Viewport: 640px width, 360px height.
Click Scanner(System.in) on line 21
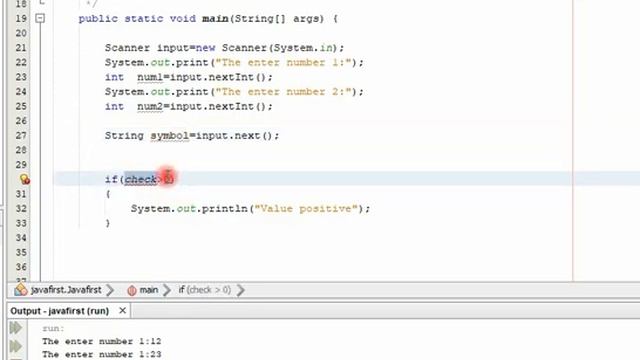coord(280,48)
